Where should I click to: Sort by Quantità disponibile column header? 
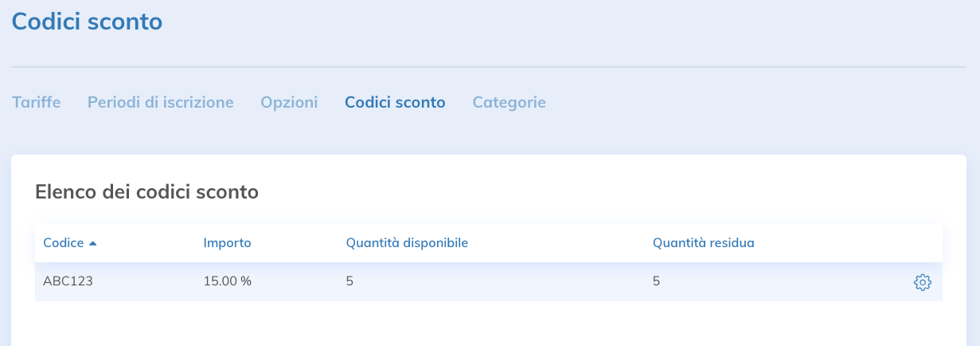click(406, 242)
